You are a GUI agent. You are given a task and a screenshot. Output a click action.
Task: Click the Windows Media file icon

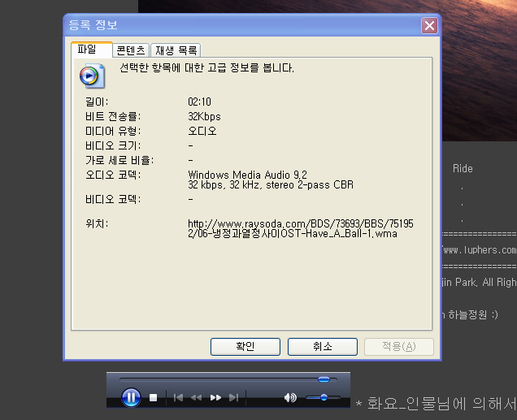(92, 76)
